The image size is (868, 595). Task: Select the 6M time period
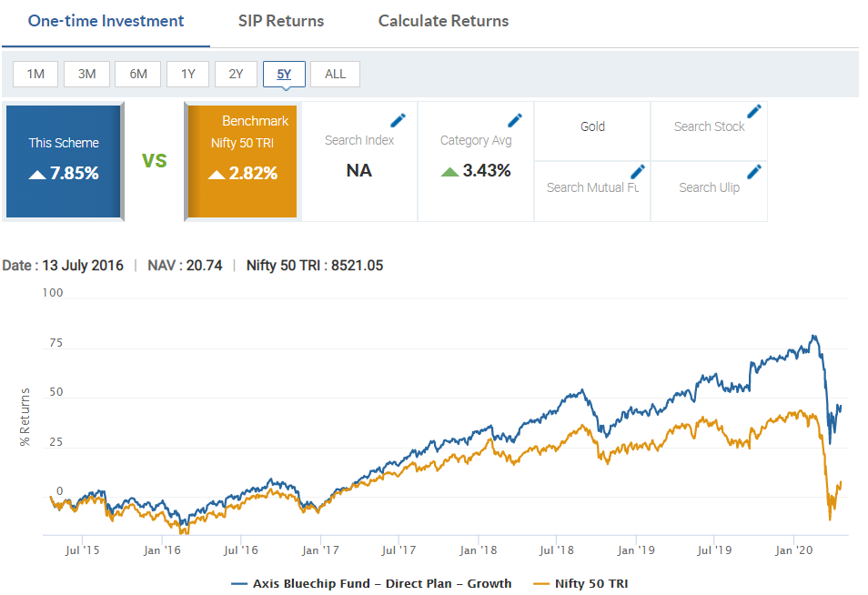(137, 75)
